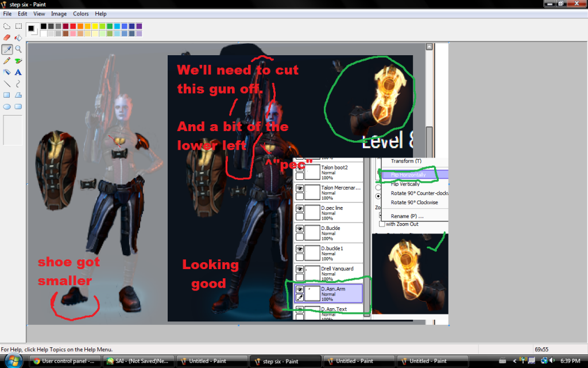
Task: Activate the Fill With Color bucket
Action: (x=18, y=37)
